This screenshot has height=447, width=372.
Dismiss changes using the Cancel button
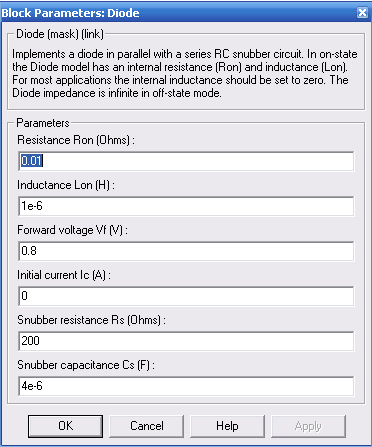(x=147, y=426)
